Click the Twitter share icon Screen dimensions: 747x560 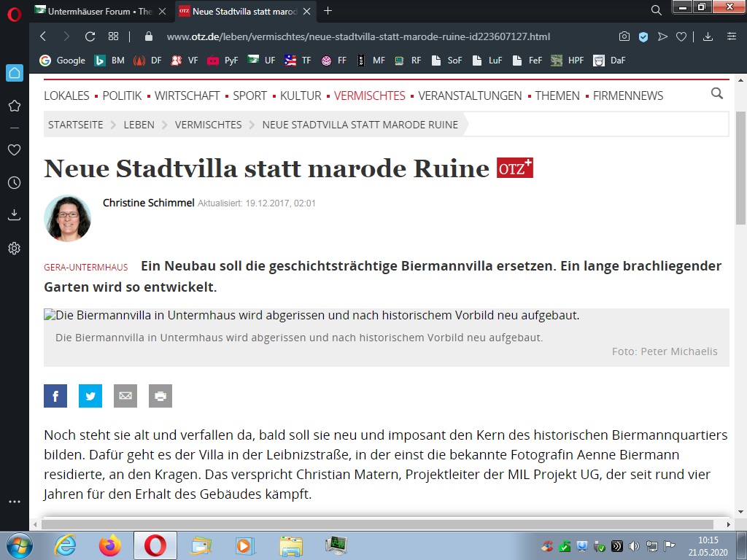coord(90,396)
